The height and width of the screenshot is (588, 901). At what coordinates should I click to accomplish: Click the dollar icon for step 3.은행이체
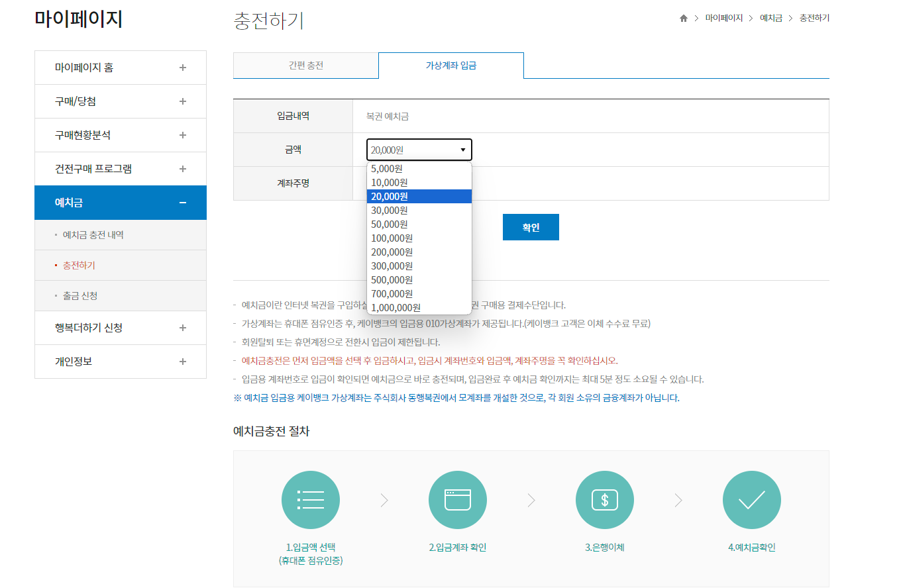[604, 500]
